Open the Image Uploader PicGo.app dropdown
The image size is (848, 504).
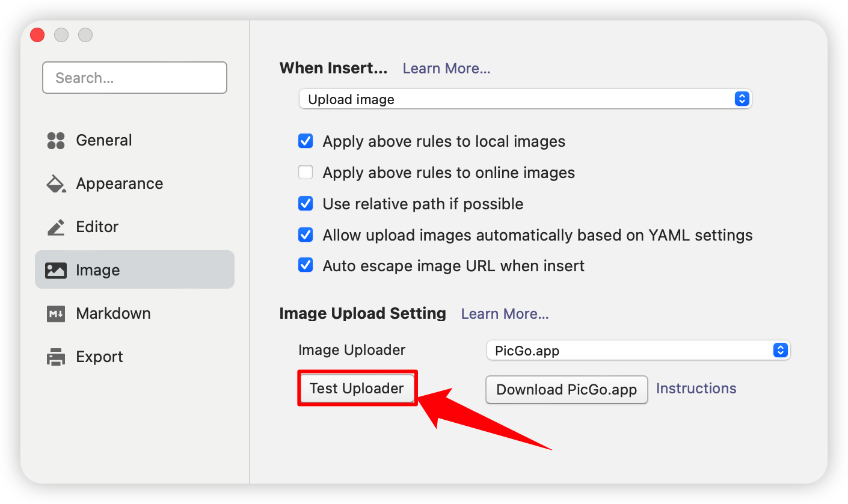pos(638,351)
